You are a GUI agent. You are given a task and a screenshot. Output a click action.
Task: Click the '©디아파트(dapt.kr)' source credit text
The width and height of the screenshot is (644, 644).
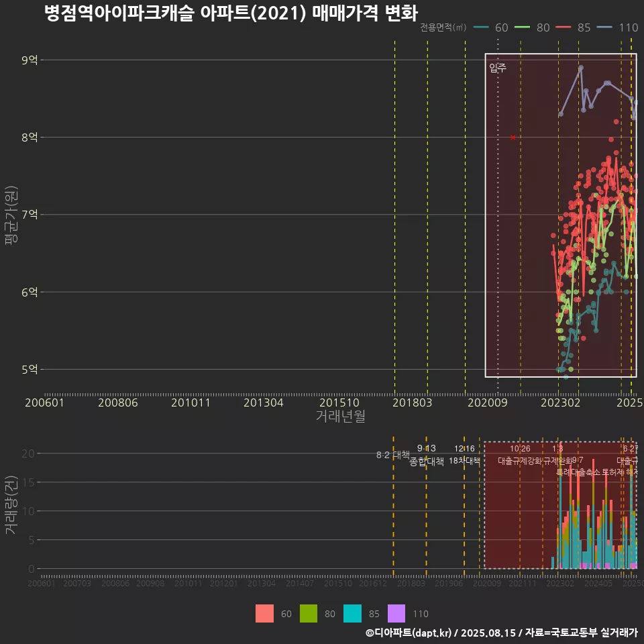click(x=409, y=633)
